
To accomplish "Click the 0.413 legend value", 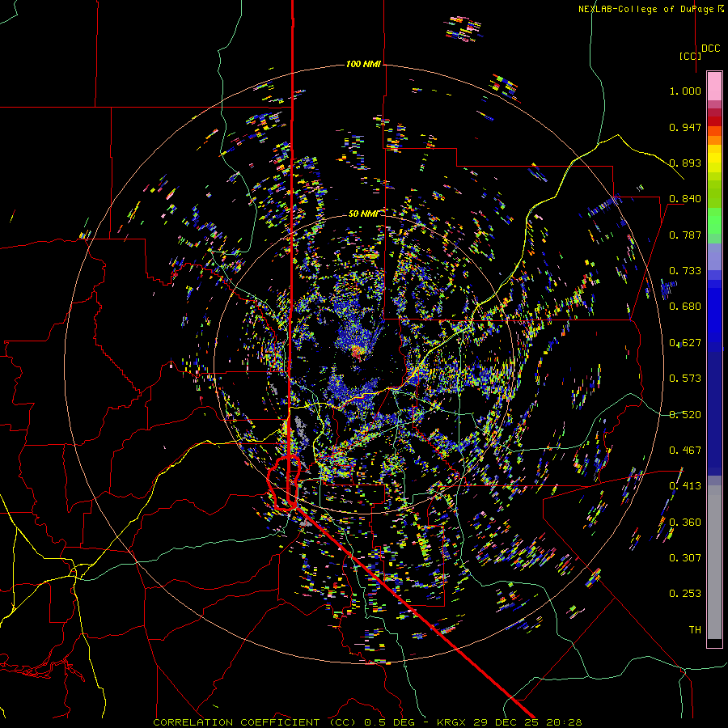I will pyautogui.click(x=685, y=486).
